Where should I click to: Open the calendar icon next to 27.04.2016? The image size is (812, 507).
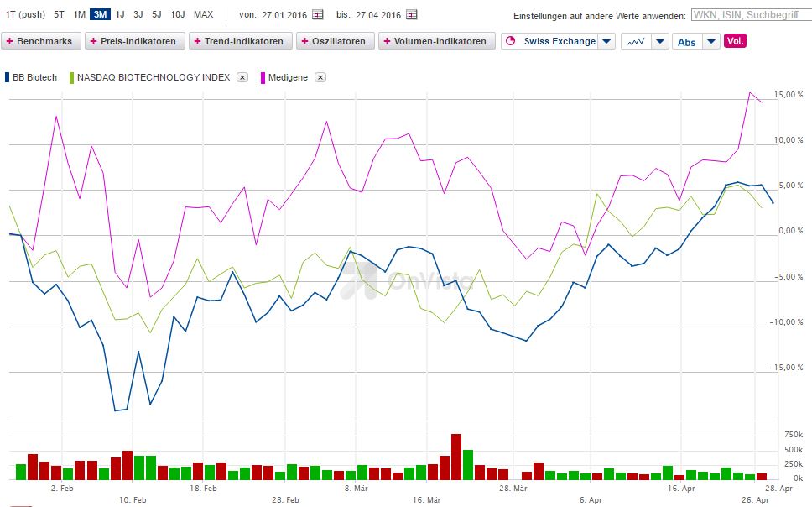coord(411,14)
